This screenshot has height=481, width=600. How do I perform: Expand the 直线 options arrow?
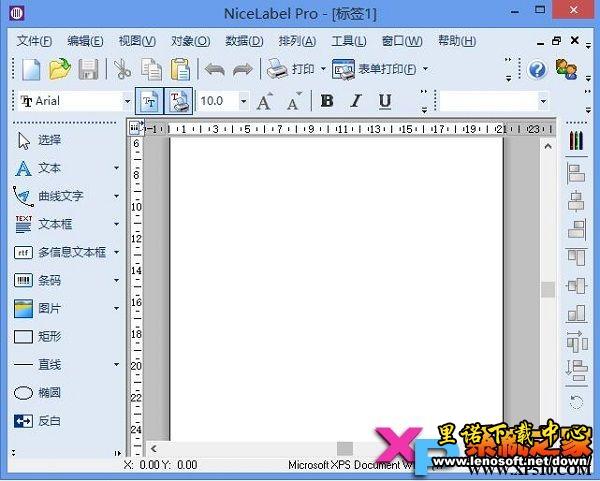coord(116,365)
